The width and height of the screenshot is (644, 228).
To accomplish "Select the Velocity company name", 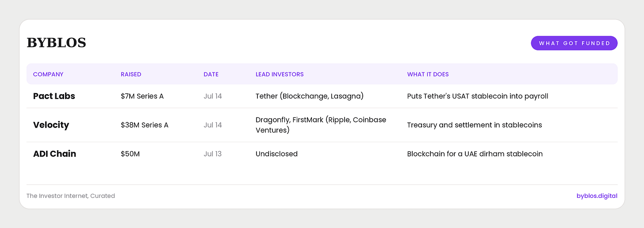I will [x=51, y=125].
